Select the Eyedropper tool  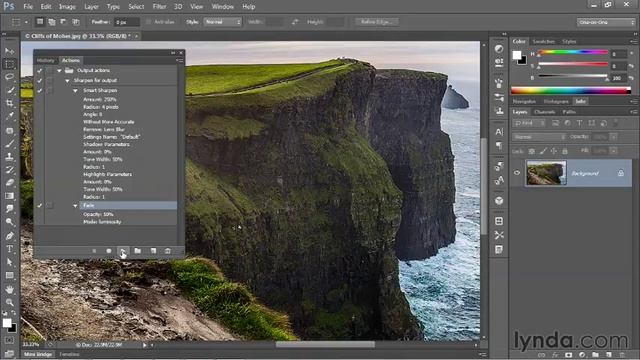coord(9,116)
